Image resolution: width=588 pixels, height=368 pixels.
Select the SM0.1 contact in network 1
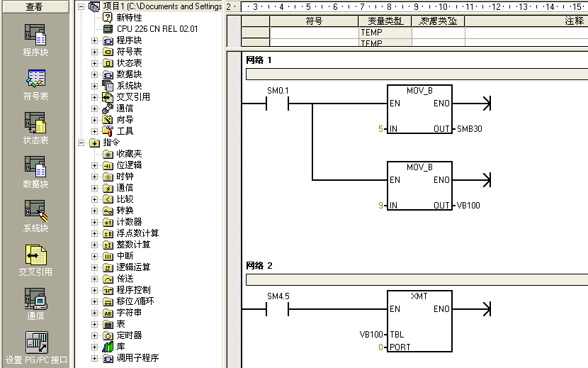point(278,104)
